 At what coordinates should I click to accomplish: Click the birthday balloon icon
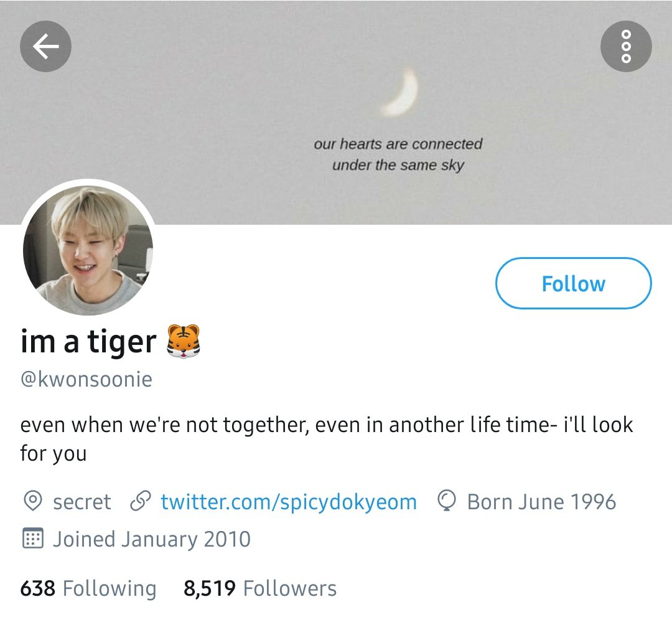click(447, 501)
